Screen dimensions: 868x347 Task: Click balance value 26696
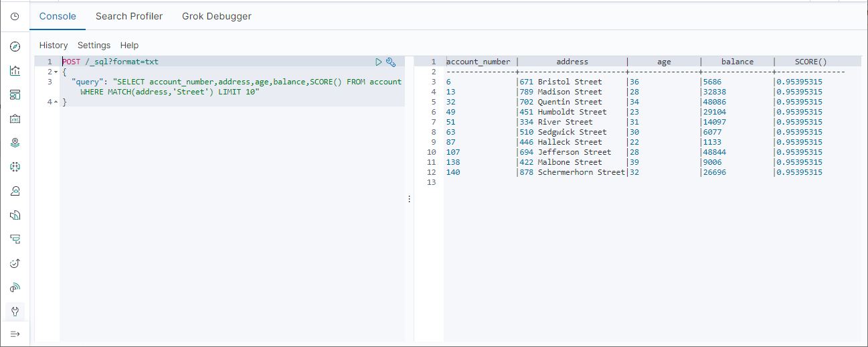(714, 172)
